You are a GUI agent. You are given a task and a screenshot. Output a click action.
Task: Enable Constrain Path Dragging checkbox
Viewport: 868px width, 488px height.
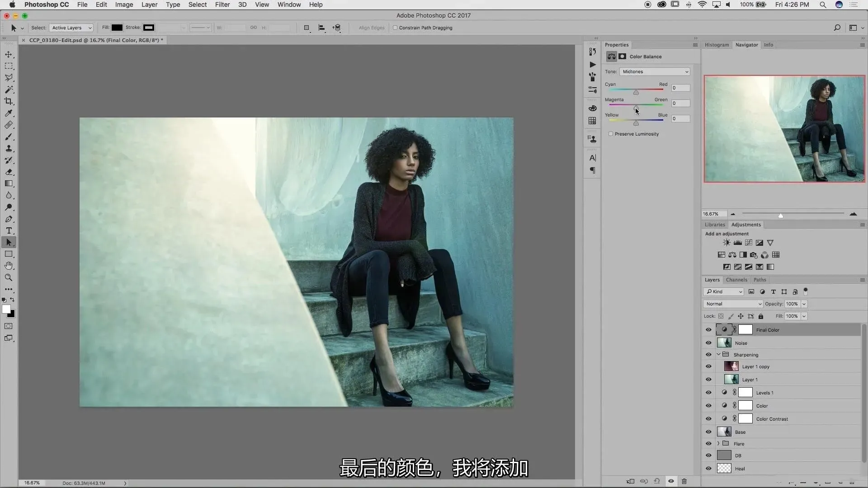point(395,28)
